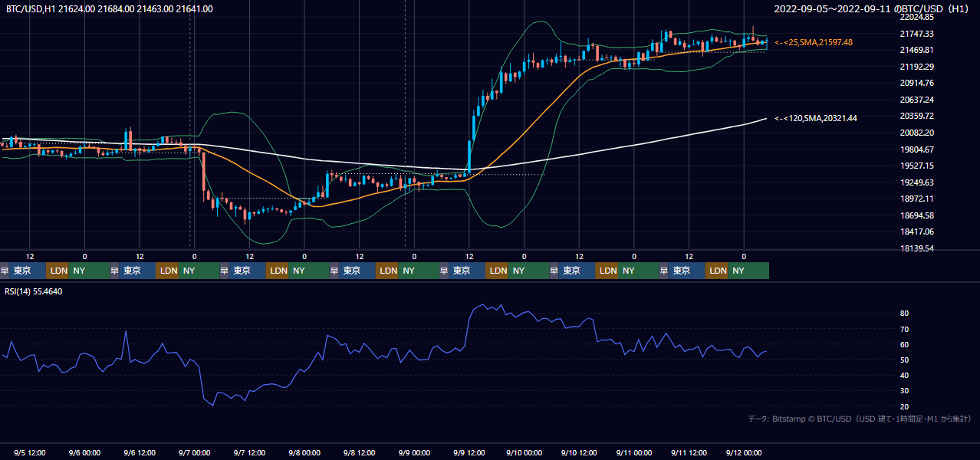Viewport: 980px width, 460px height.
Task: Click RSI scale level 20
Action: coord(904,406)
